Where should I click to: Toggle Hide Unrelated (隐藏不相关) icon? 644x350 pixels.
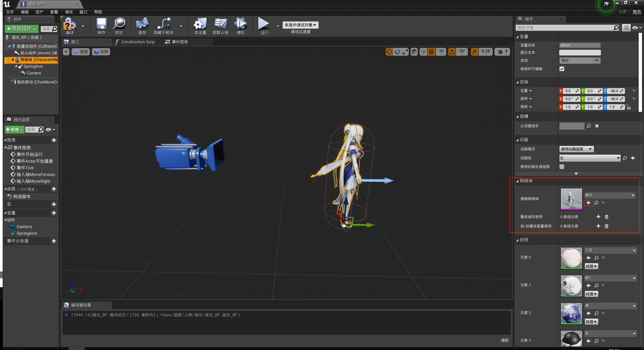[x=164, y=26]
